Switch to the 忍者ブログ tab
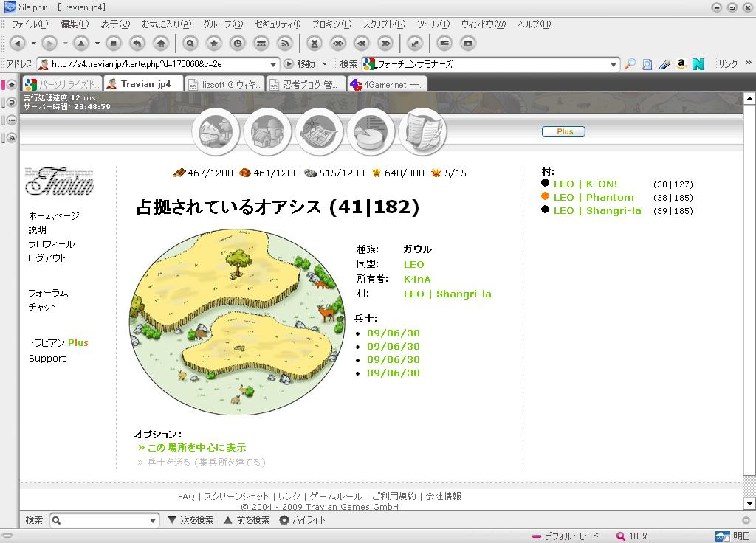The height and width of the screenshot is (543, 756). 306,84
